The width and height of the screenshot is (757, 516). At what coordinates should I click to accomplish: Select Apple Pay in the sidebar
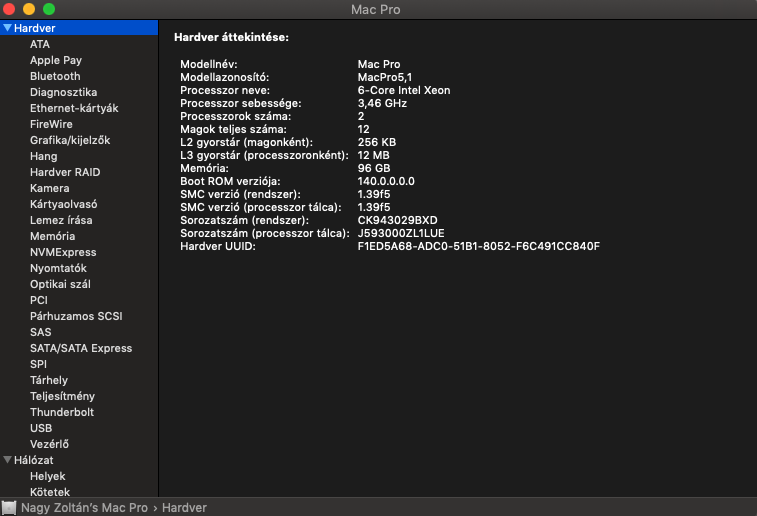[56, 60]
